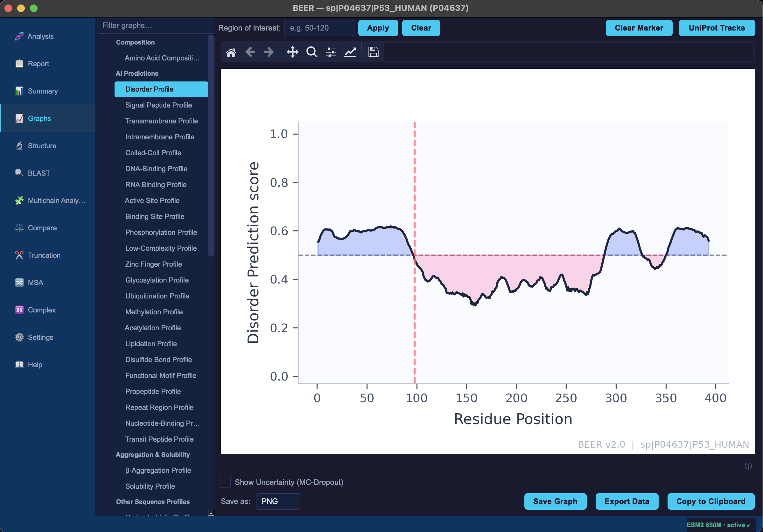Click the MSA shuffle icon
The height and width of the screenshot is (532, 763).
pos(19,283)
